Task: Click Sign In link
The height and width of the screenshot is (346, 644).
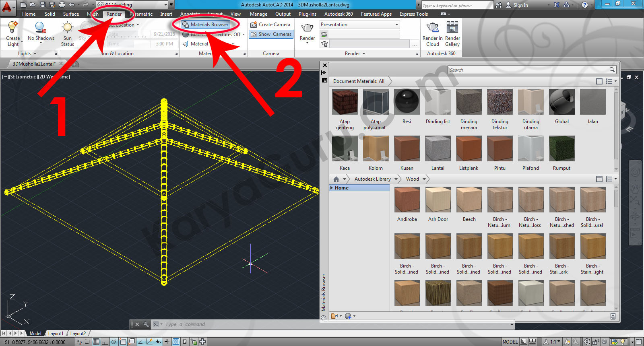Action: tap(520, 5)
